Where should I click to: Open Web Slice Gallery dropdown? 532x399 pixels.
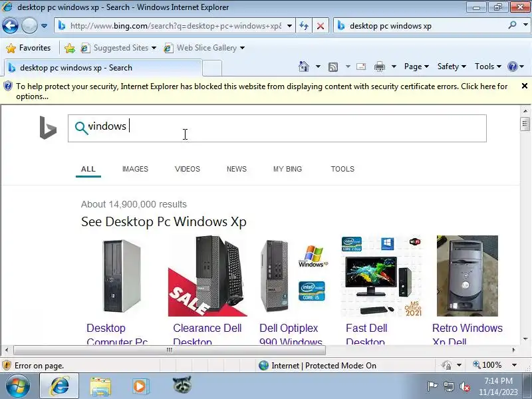[204, 48]
